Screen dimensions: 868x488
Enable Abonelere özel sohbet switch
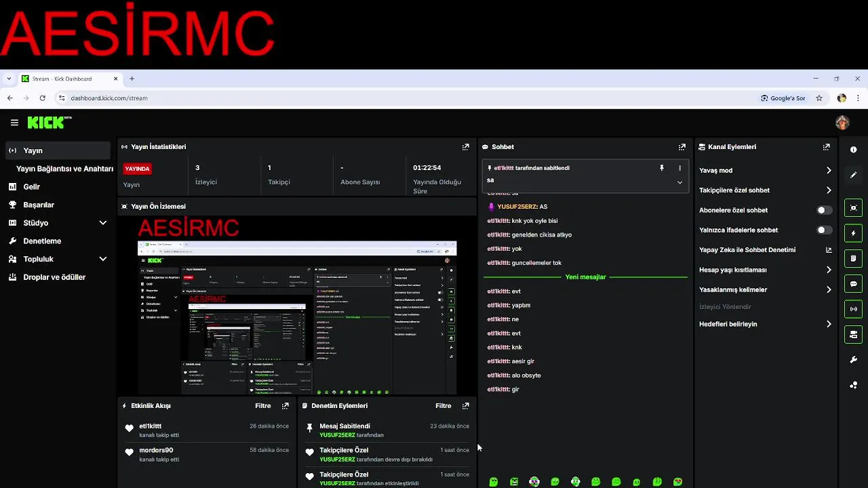point(823,210)
